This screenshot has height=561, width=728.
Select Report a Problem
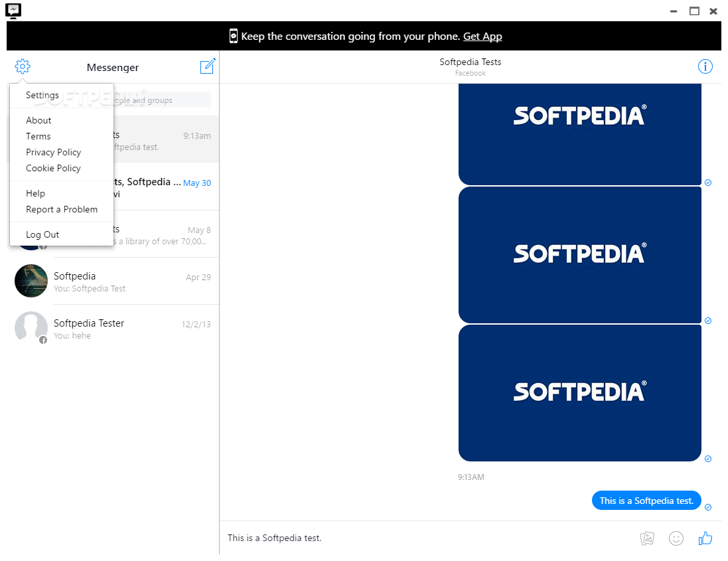(x=62, y=209)
